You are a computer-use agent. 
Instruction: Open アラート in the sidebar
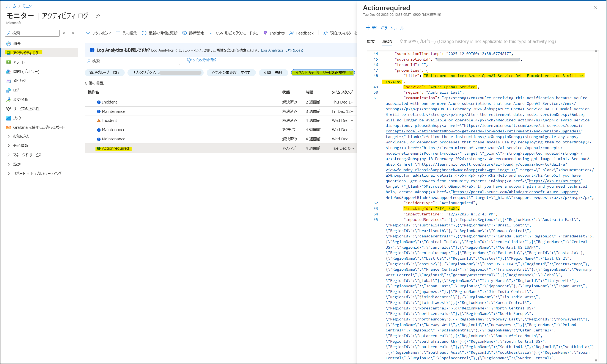(19, 62)
